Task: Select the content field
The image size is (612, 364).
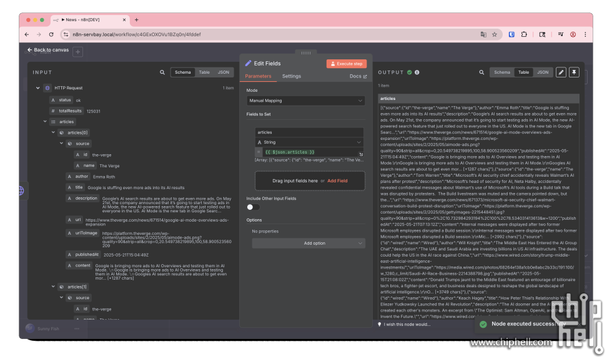Action: 79,266
